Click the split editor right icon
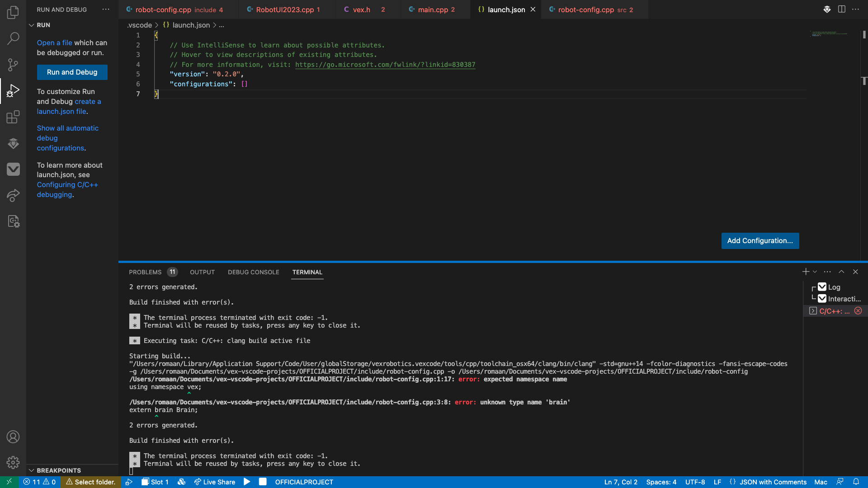 coord(841,9)
